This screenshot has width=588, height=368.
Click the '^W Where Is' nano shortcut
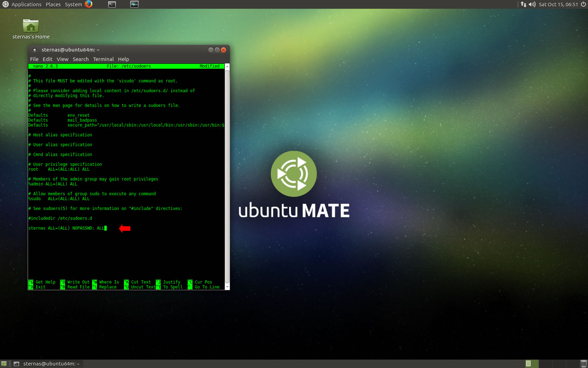(106, 282)
